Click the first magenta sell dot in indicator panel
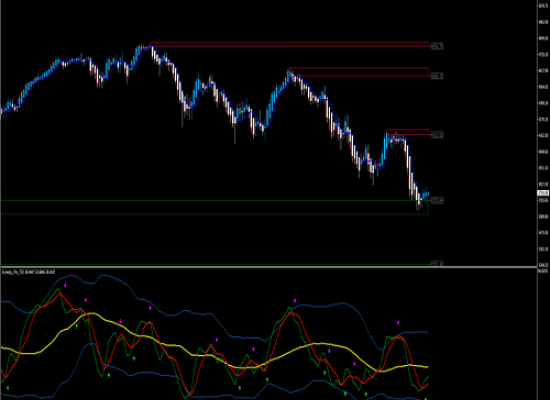 [x=65, y=285]
